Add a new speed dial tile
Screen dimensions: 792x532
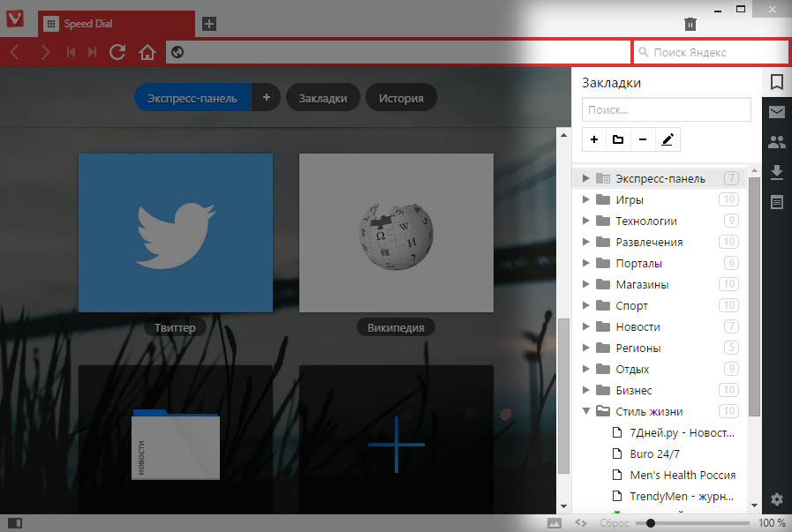pos(396,439)
